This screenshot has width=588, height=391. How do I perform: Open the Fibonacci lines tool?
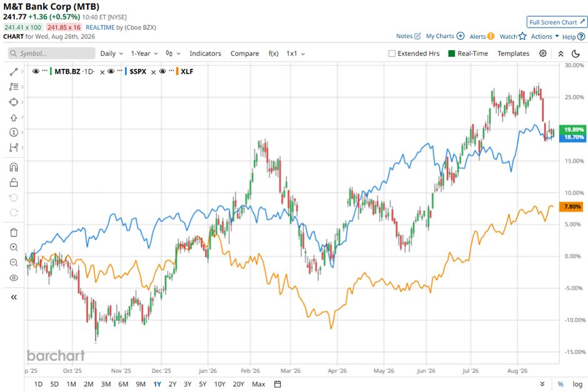click(x=14, y=86)
